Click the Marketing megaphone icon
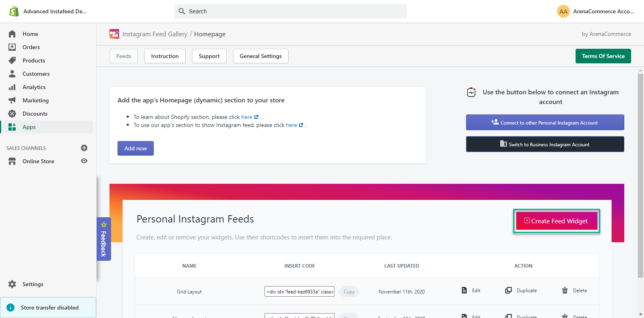 [12, 100]
